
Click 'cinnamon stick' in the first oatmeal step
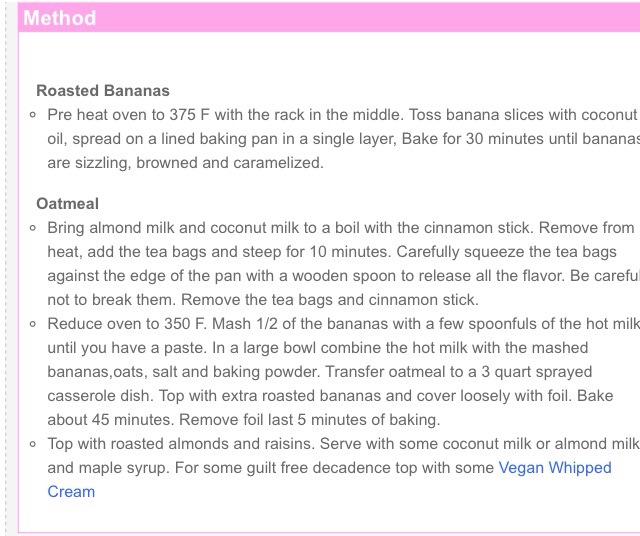478,228
